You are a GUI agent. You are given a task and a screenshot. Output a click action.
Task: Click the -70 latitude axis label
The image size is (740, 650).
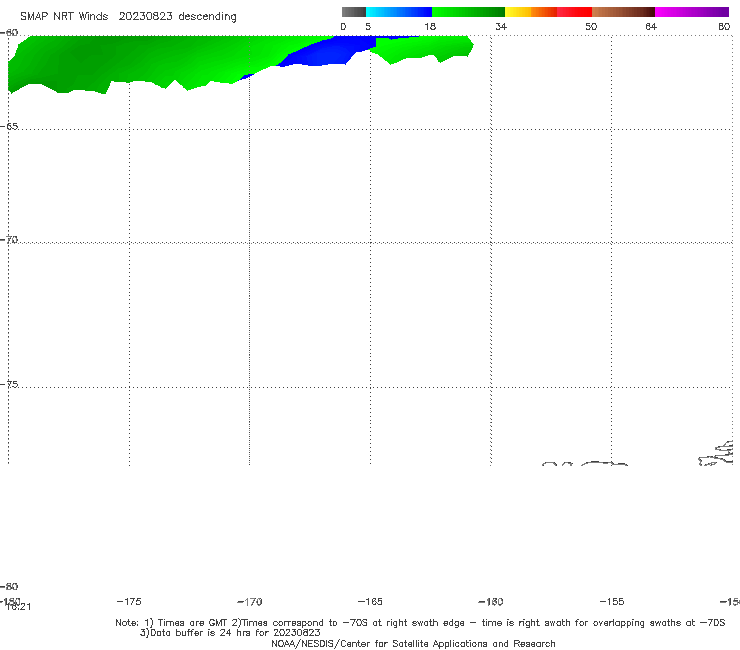click(9, 240)
